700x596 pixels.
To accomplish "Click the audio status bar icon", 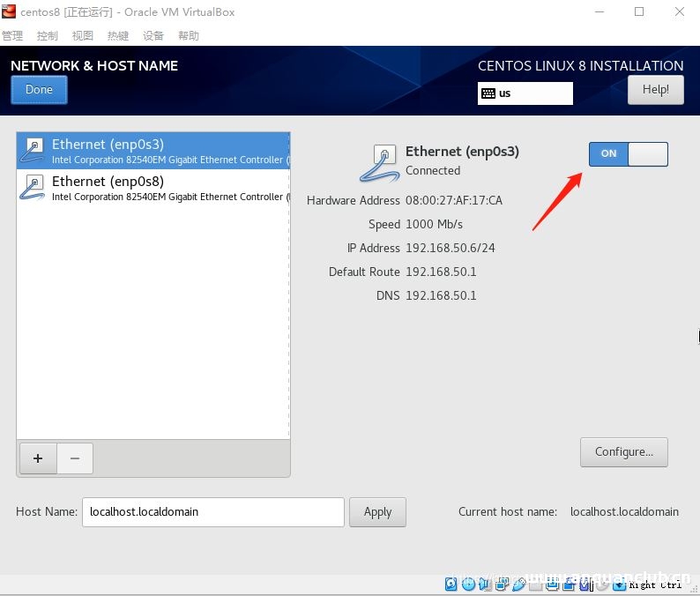I will click(x=485, y=584).
